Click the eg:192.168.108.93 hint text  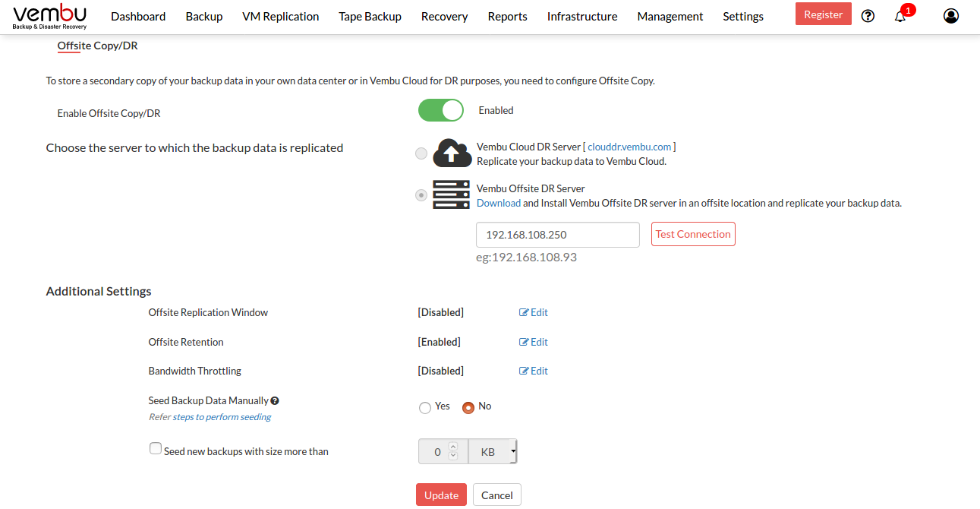(526, 257)
